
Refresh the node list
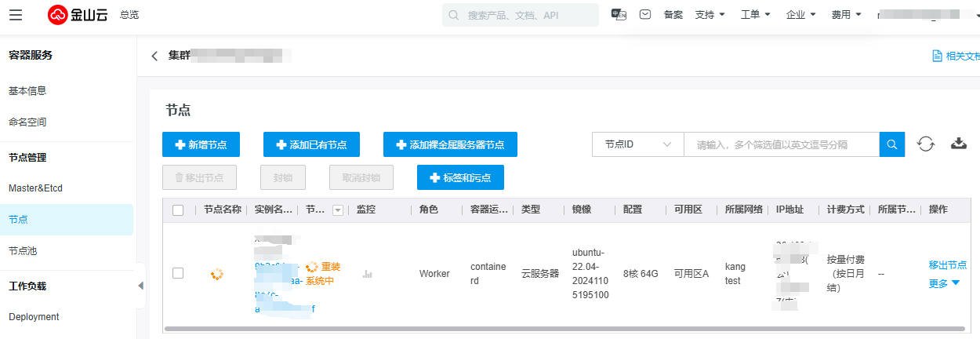click(926, 144)
